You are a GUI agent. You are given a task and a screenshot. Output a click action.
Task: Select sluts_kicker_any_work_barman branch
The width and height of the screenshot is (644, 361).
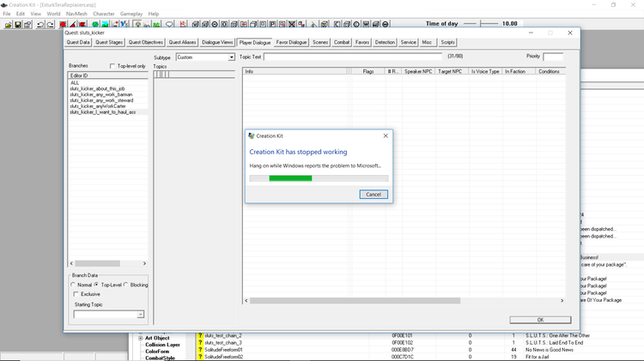point(101,94)
